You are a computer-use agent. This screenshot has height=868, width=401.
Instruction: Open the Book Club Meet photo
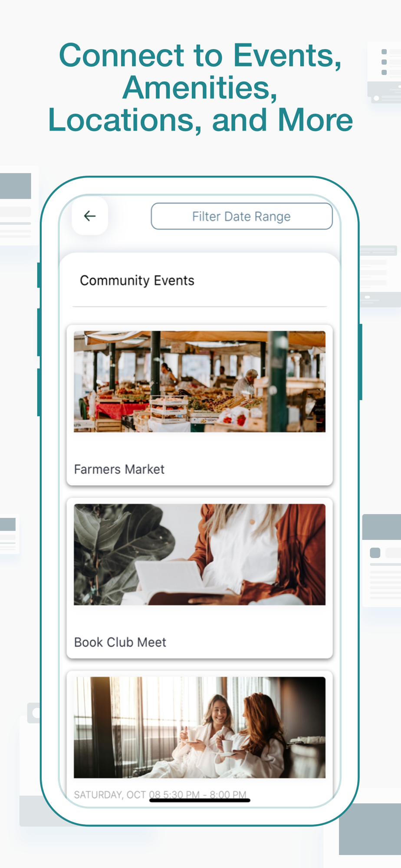pos(200,554)
